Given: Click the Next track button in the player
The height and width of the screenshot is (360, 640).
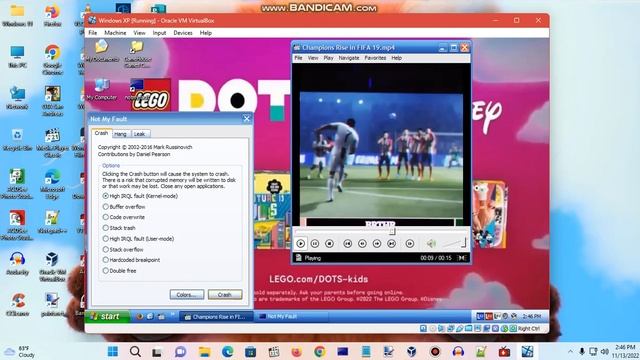Looking at the screenshot, I should (391, 244).
